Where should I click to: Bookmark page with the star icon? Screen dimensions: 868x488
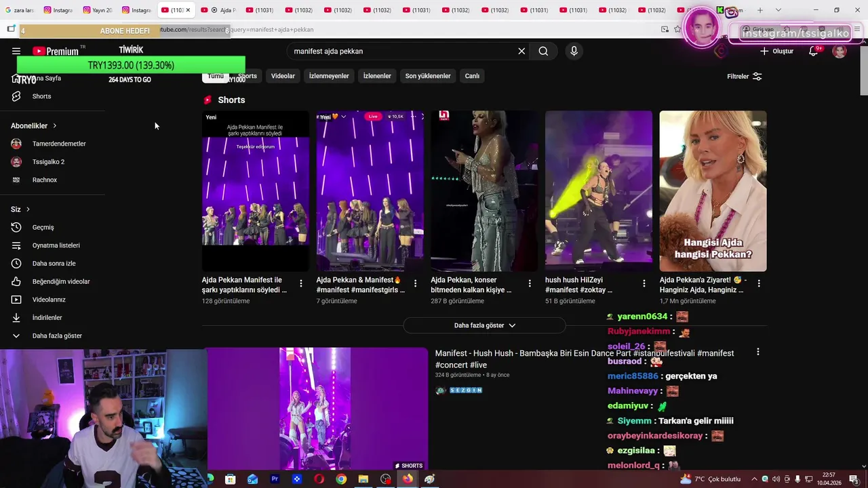677,29
